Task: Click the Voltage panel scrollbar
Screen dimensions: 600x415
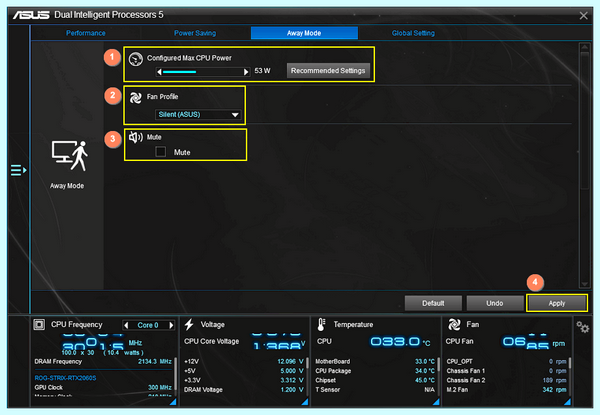Action: click(307, 376)
